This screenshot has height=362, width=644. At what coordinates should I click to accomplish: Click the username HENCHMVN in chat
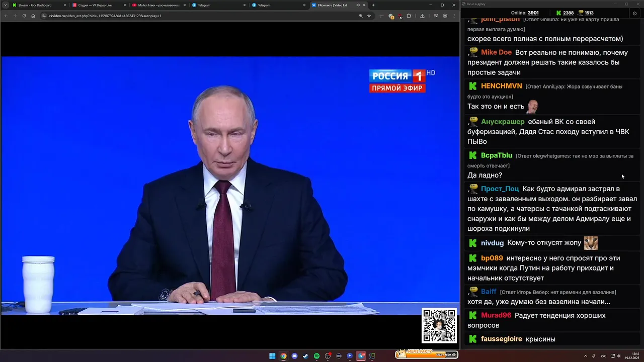(x=502, y=86)
